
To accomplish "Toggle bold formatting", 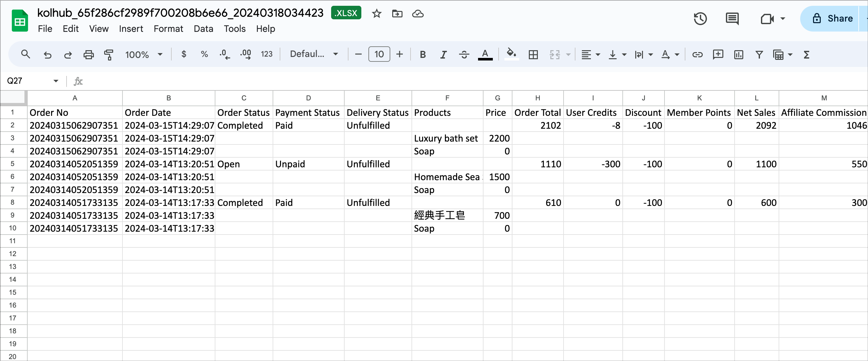I will (422, 54).
